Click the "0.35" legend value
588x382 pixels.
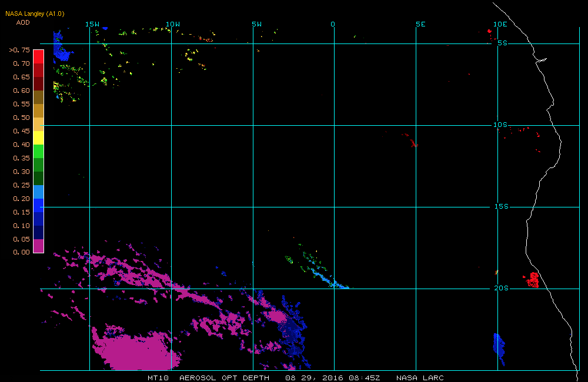(x=21, y=158)
